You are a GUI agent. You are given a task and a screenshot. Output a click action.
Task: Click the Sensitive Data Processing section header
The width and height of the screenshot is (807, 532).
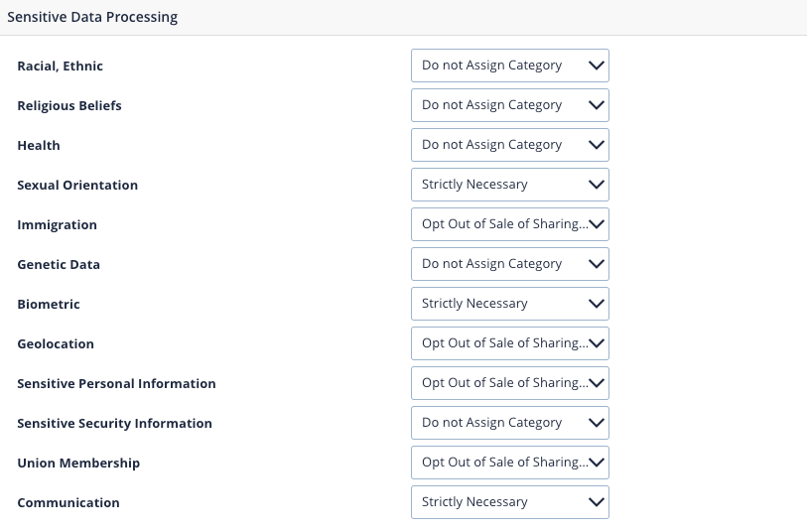92,18
